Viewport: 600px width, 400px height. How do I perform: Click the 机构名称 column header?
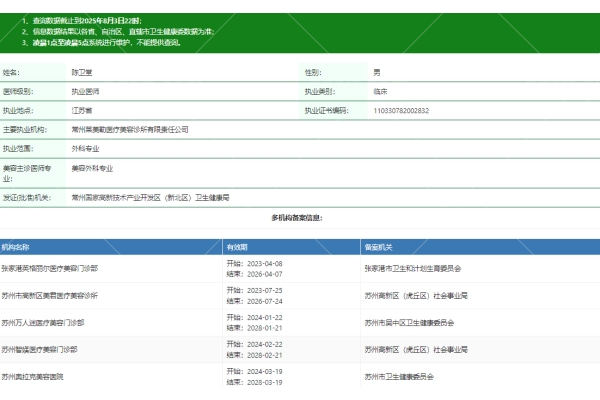coord(15,247)
